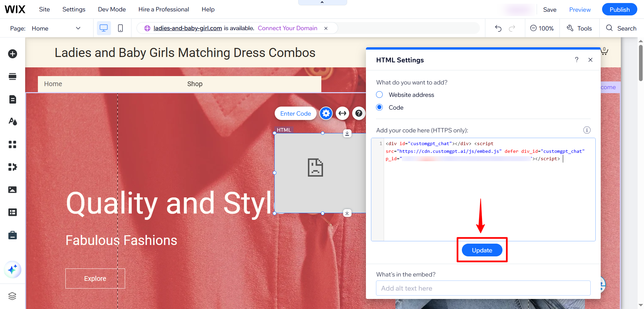Click the Explore button on the page
The height and width of the screenshot is (309, 644).
95,279
